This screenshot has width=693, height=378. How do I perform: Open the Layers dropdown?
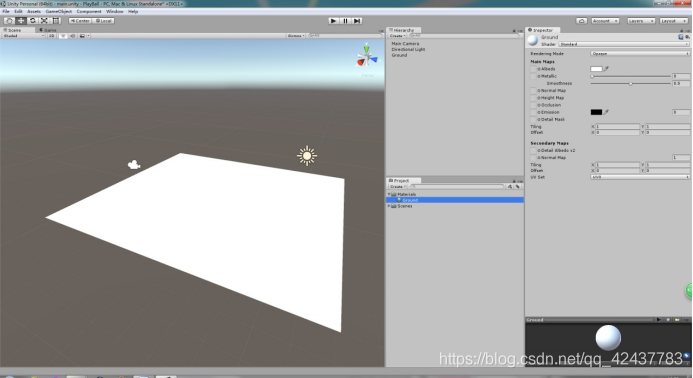pyautogui.click(x=640, y=21)
